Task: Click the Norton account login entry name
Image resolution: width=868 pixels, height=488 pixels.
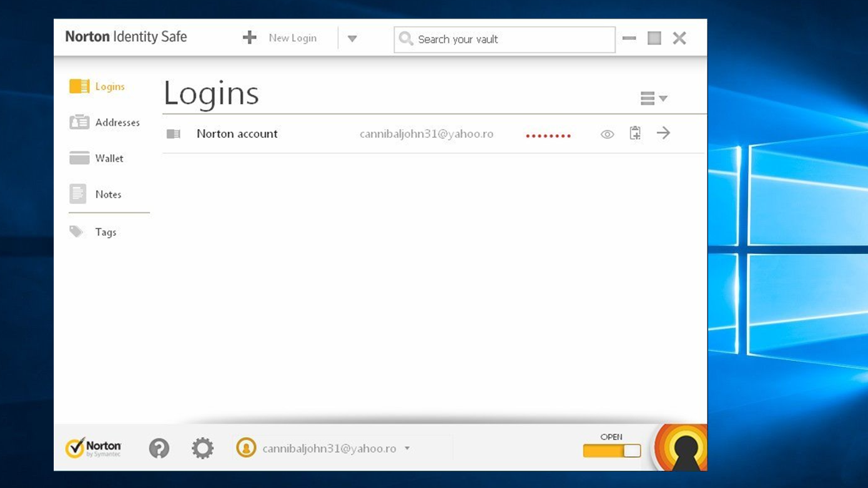Action: [237, 134]
